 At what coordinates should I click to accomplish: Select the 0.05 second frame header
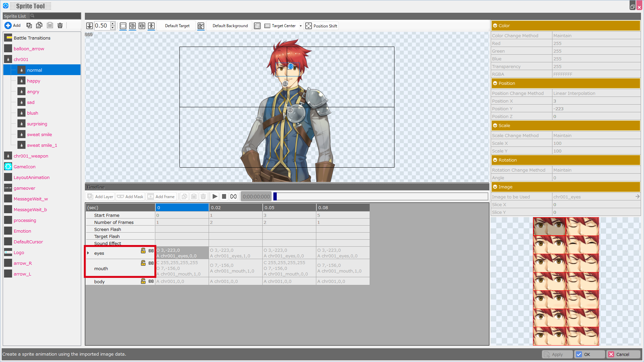click(x=289, y=207)
